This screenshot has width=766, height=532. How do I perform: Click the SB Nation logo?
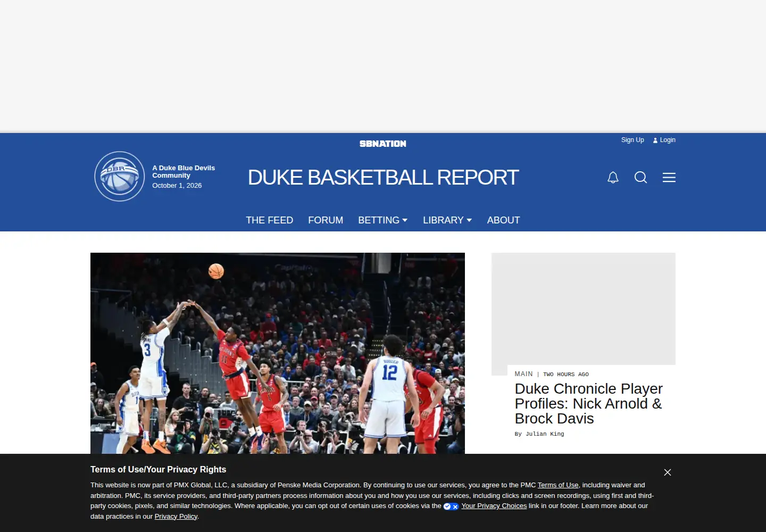(382, 144)
